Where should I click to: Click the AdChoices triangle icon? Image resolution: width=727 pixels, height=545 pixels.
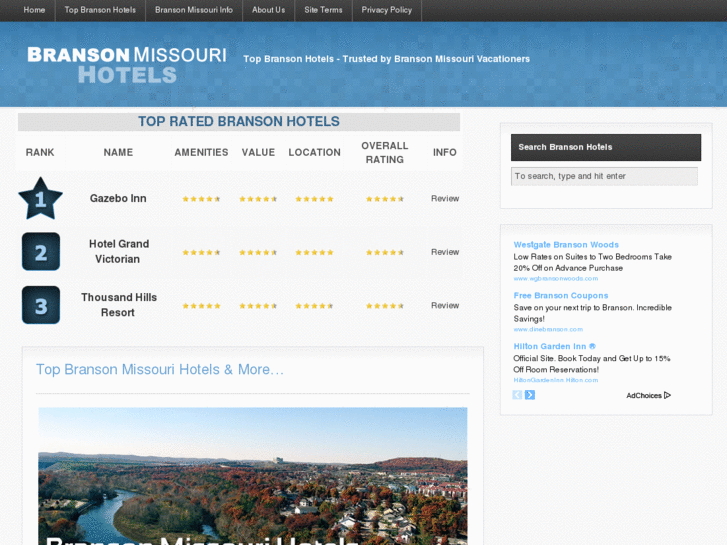click(x=667, y=395)
